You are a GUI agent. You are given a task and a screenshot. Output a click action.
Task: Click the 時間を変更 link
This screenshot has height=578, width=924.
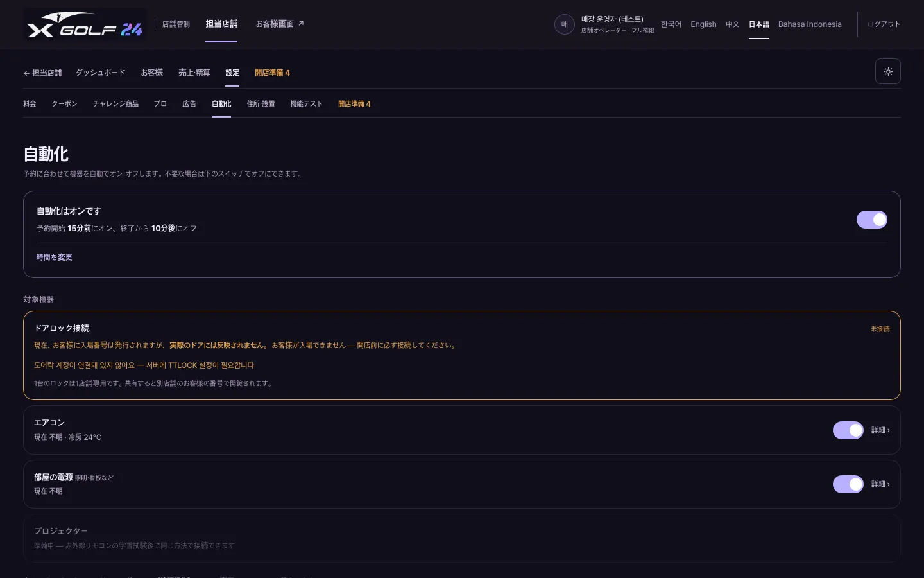click(55, 258)
